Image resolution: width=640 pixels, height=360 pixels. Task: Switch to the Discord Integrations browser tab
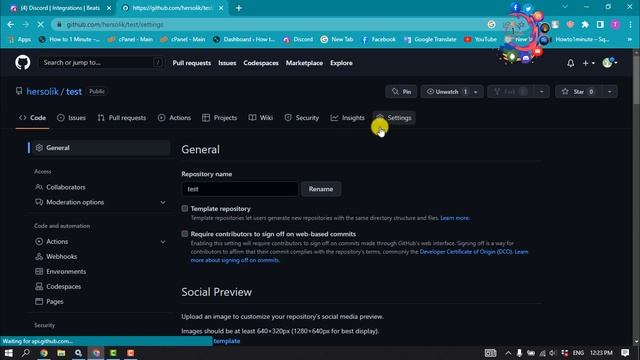tap(60, 8)
